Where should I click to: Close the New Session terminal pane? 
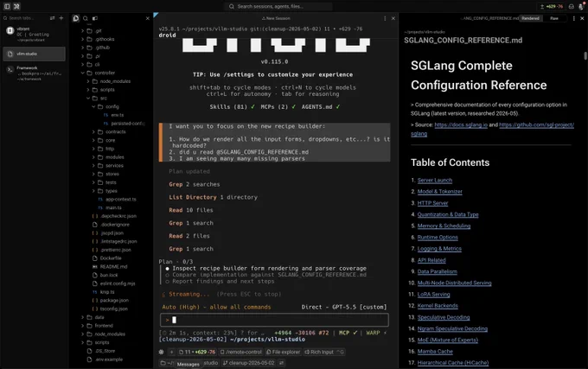click(x=393, y=18)
